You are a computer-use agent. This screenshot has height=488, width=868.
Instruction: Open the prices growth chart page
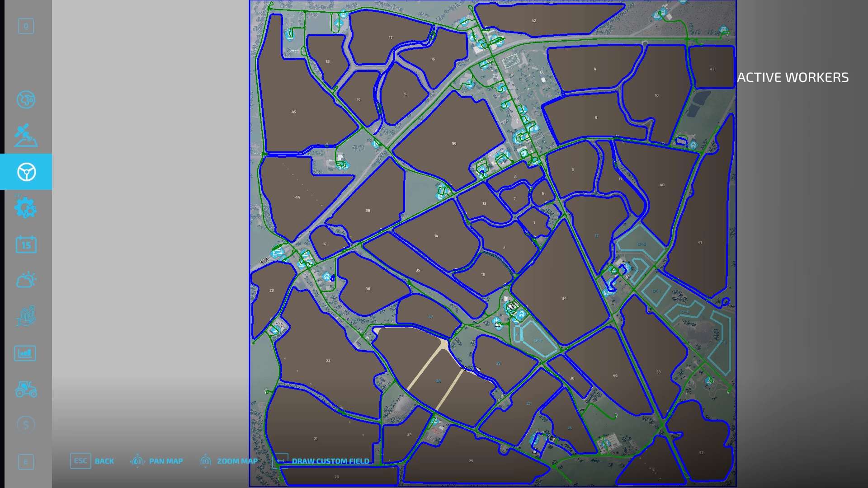pyautogui.click(x=26, y=316)
